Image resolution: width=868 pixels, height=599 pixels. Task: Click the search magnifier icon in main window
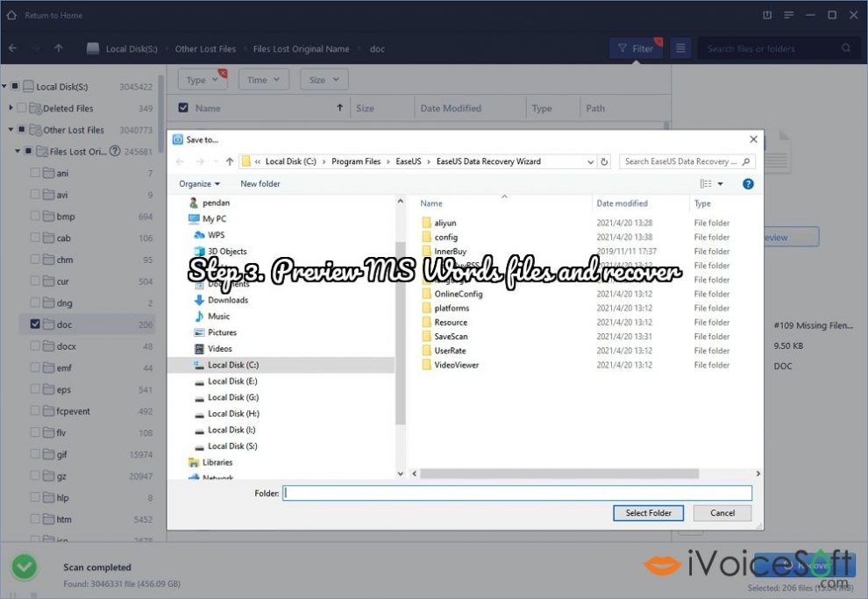tap(846, 48)
